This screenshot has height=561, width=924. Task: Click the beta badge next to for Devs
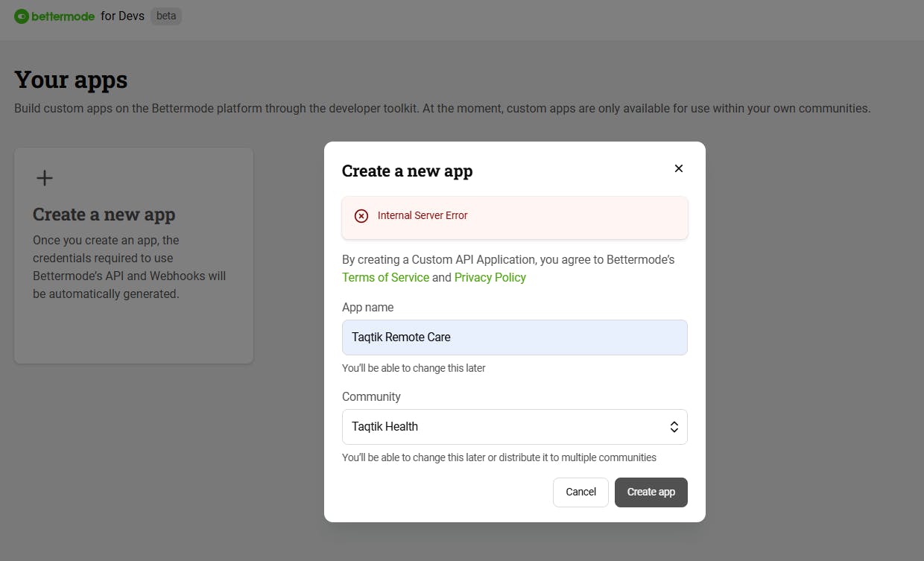pos(166,16)
